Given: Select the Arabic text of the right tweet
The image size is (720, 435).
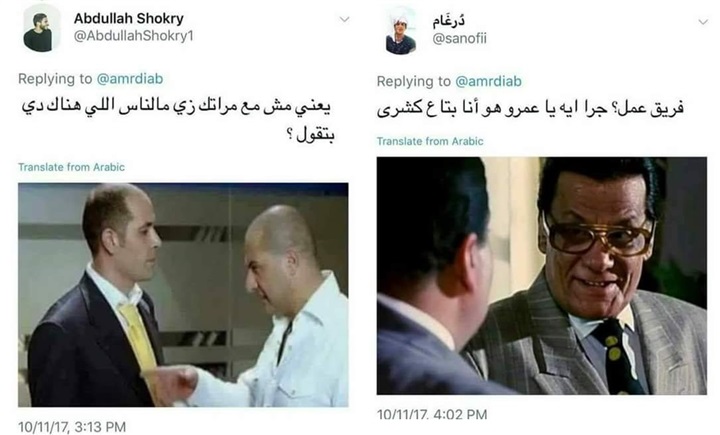Looking at the screenshot, I should point(531,109).
